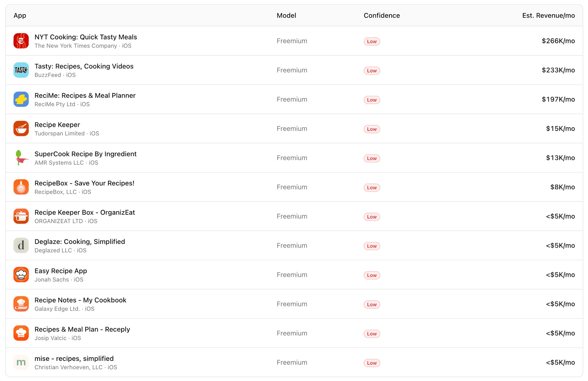The height and width of the screenshot is (381, 588).
Task: Open the RecipeBox app icon
Action: coord(21,187)
